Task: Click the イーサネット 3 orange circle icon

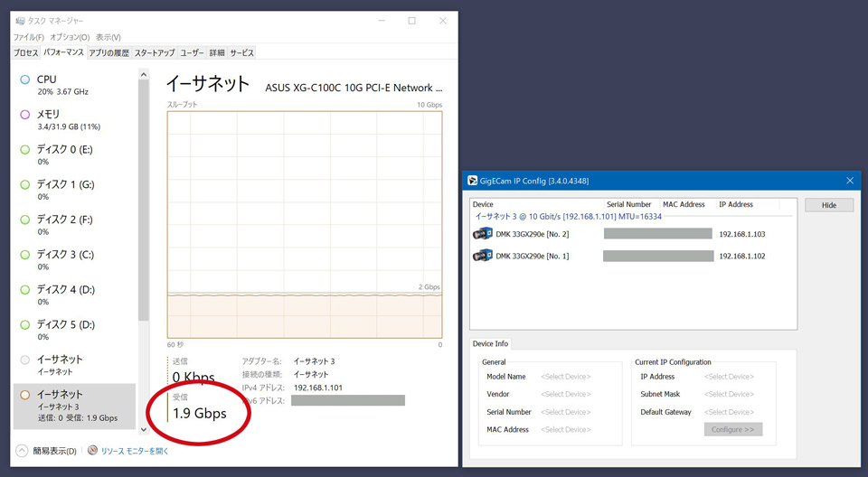Action: click(25, 395)
